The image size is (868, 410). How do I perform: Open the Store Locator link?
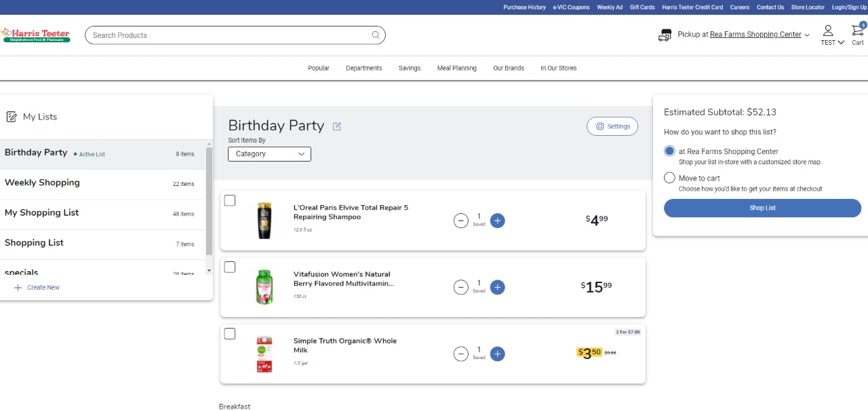pos(808,7)
